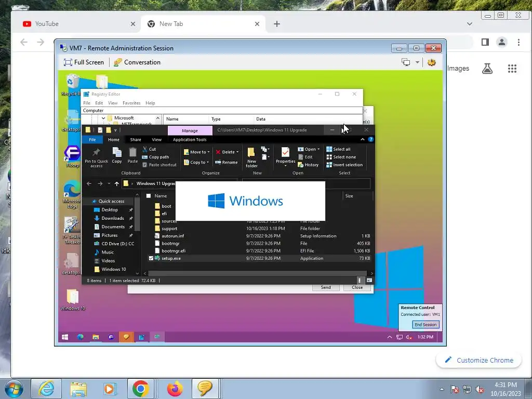Click the Send button
Viewport: 532px width, 399px height.
(x=326, y=287)
